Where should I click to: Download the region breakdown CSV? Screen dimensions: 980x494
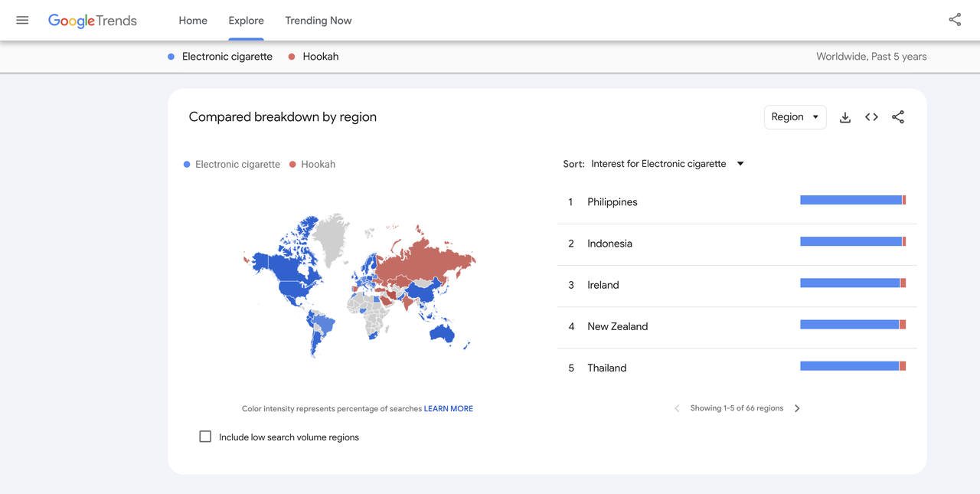[845, 117]
